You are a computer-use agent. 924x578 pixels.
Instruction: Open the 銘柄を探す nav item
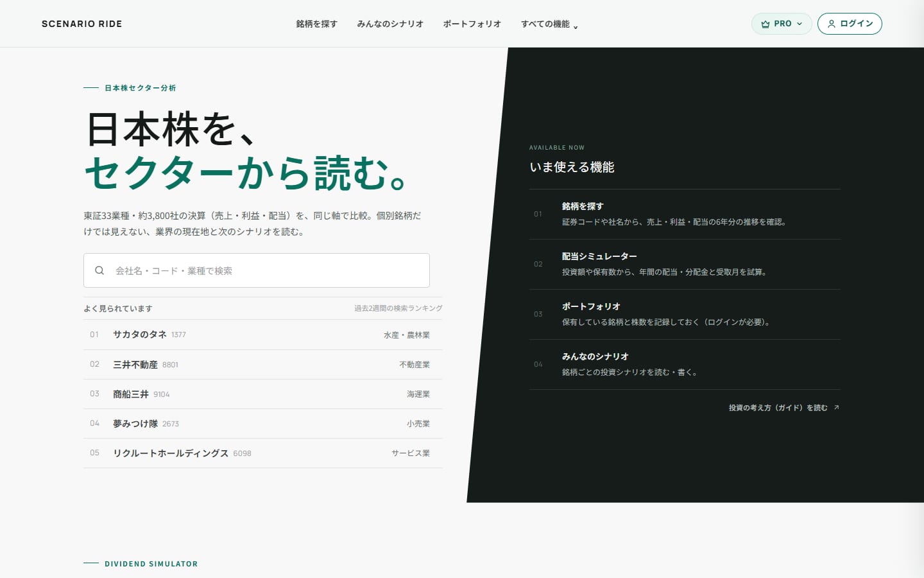pos(316,24)
